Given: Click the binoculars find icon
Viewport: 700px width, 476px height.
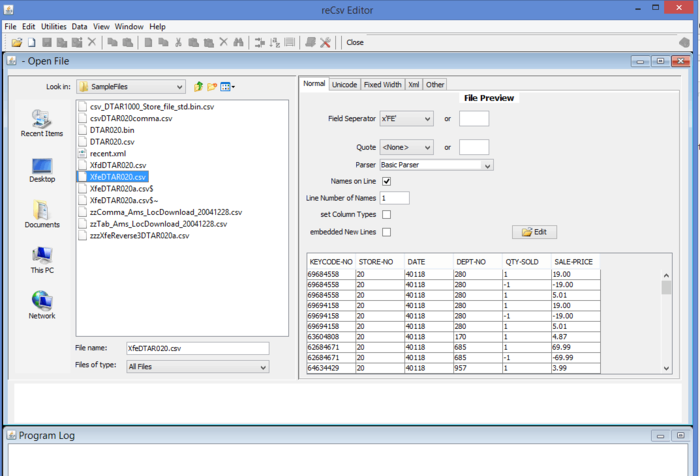Looking at the screenshot, I should (x=238, y=42).
